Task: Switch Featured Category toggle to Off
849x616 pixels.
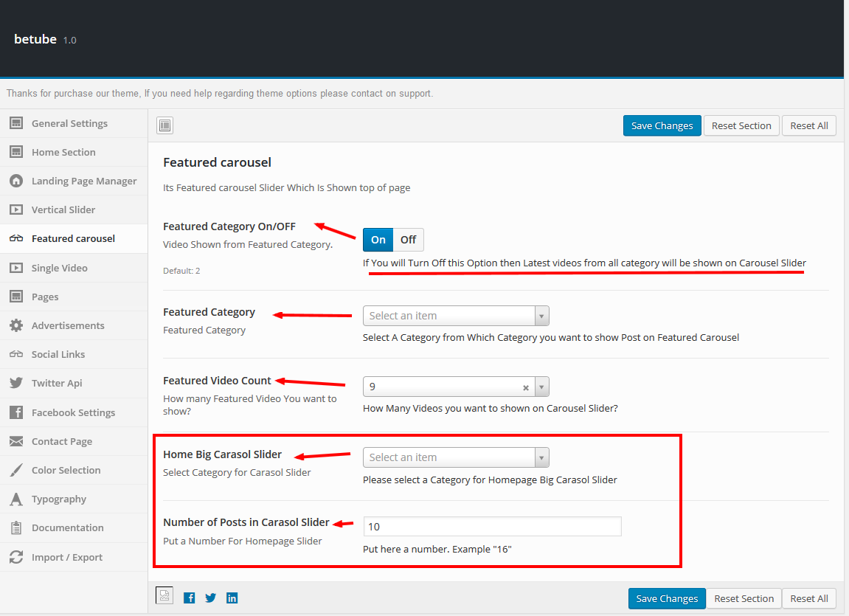Action: (x=409, y=240)
